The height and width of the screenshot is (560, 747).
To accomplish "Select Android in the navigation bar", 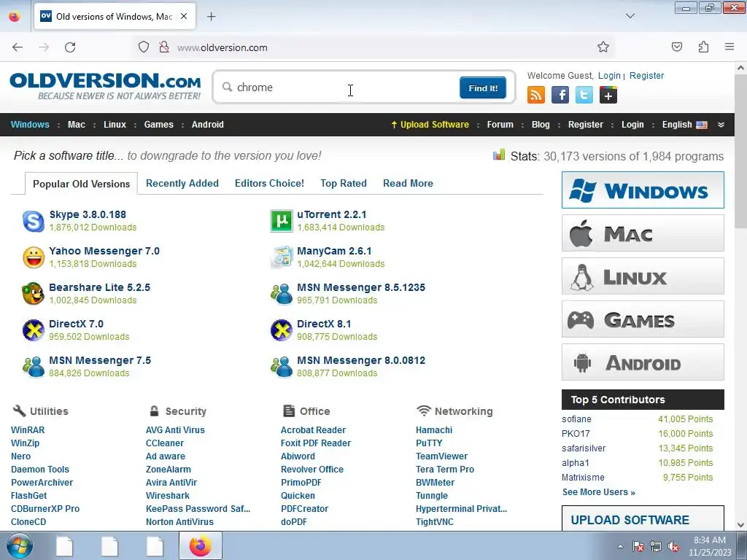I will tap(208, 125).
